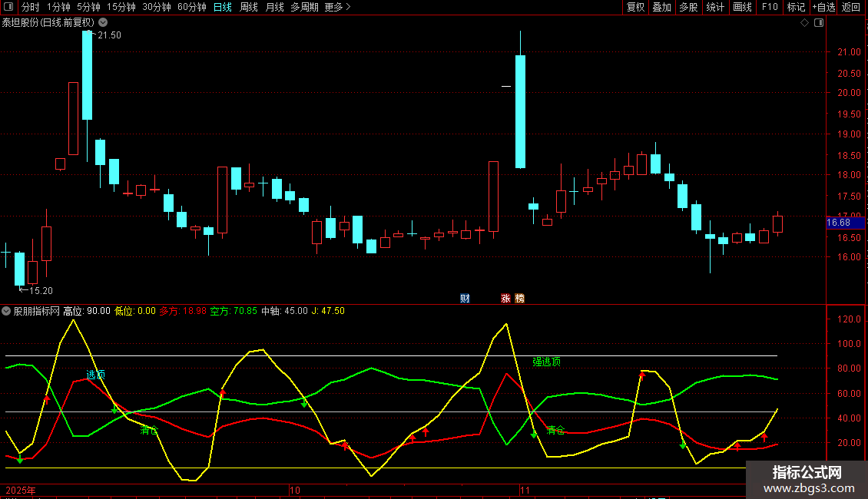Click the 财 finance marker icon
The width and height of the screenshot is (868, 499).
pos(465,298)
